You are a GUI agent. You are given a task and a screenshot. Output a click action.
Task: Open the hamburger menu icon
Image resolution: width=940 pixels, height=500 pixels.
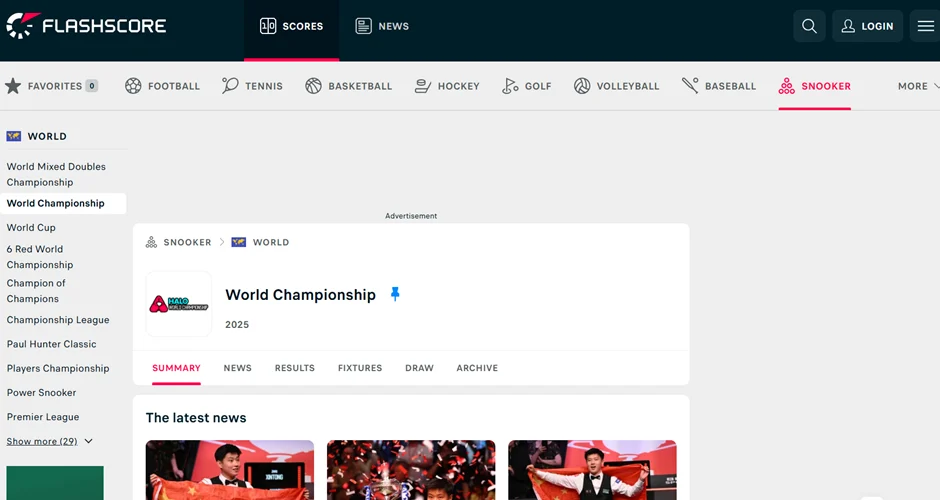[x=925, y=26]
